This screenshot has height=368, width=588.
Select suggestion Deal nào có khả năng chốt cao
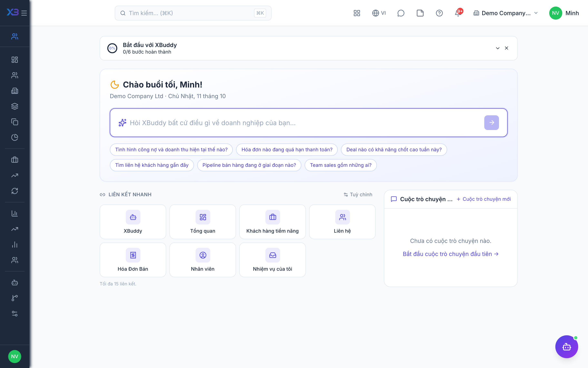394,150
